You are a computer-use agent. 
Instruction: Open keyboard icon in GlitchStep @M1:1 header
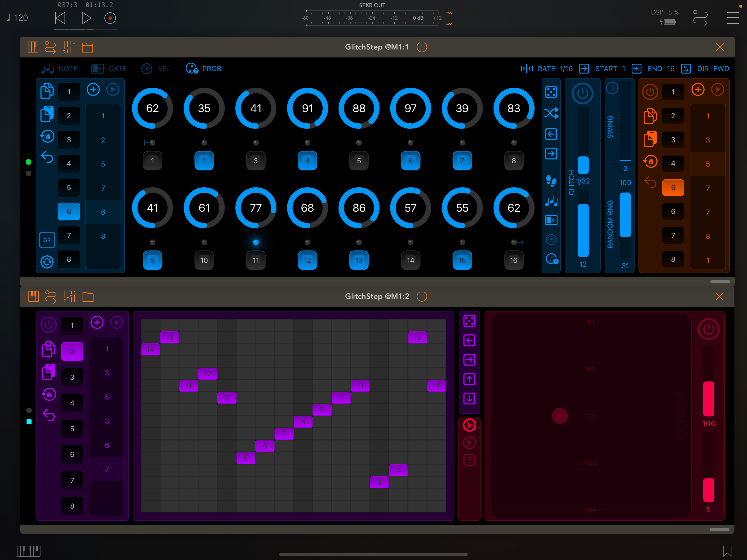click(33, 47)
